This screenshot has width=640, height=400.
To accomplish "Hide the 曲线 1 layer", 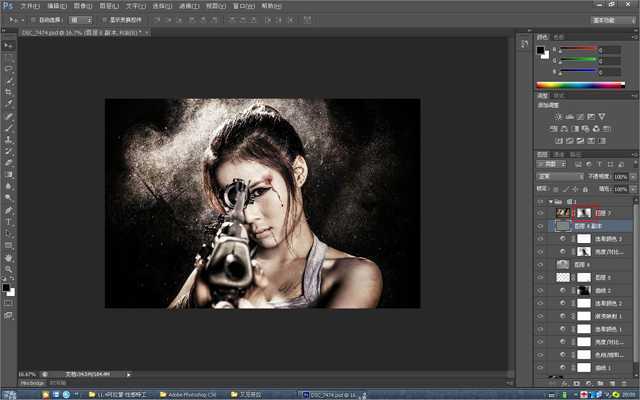I will click(540, 368).
